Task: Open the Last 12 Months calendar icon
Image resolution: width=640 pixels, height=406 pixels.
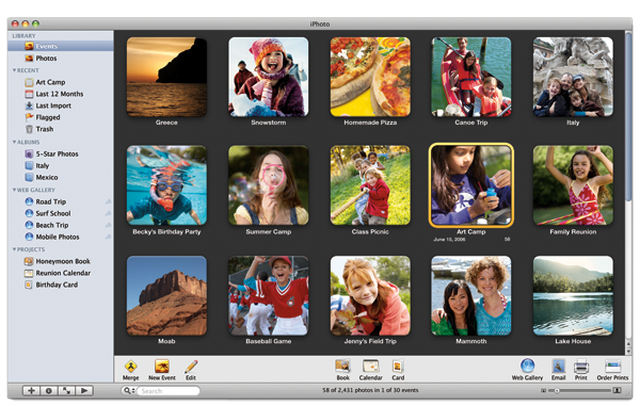Action: (29, 94)
